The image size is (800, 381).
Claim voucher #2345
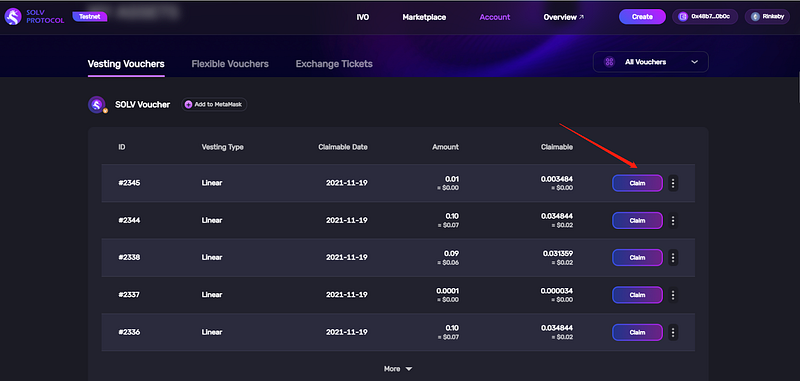637,183
